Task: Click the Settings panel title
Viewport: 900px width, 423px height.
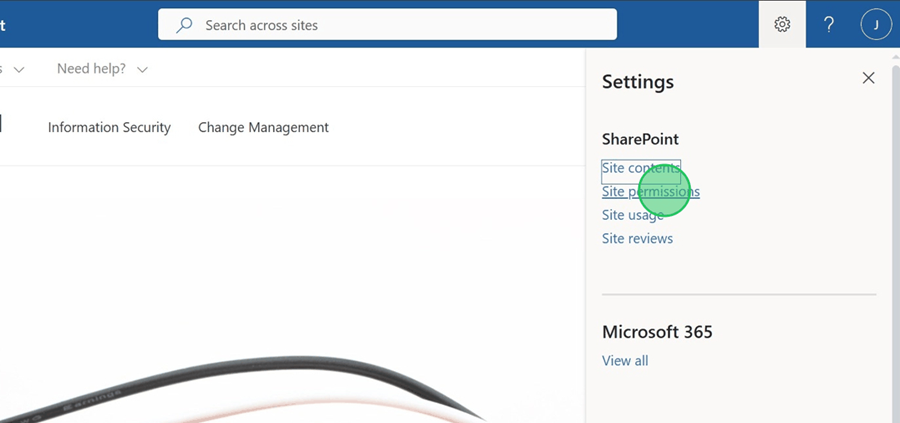Action: tap(638, 82)
